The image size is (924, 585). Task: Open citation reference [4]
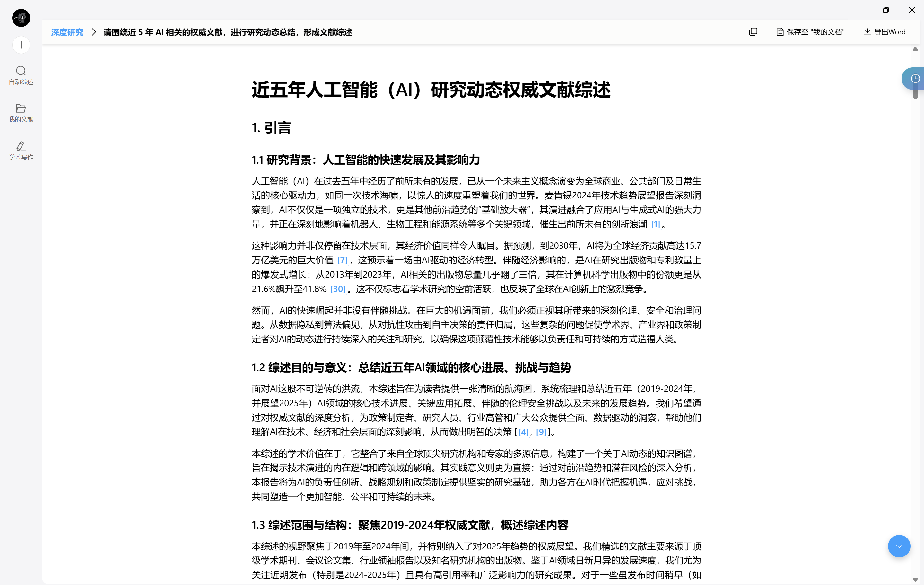point(523,432)
